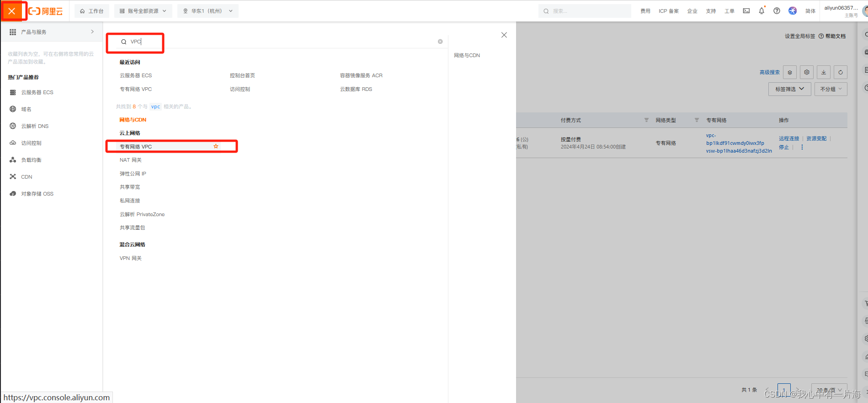Click the layers icon next to 高级搜索
This screenshot has height=403, width=868.
790,72
